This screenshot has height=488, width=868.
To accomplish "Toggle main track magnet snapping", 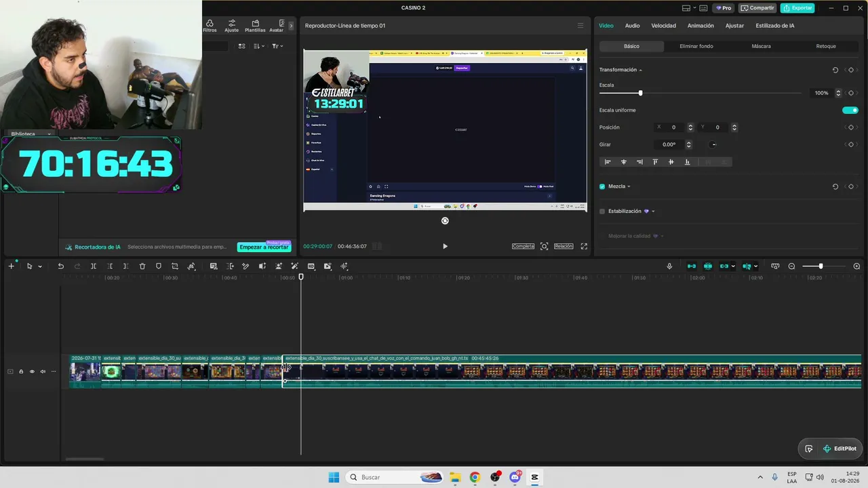I will 692,266.
